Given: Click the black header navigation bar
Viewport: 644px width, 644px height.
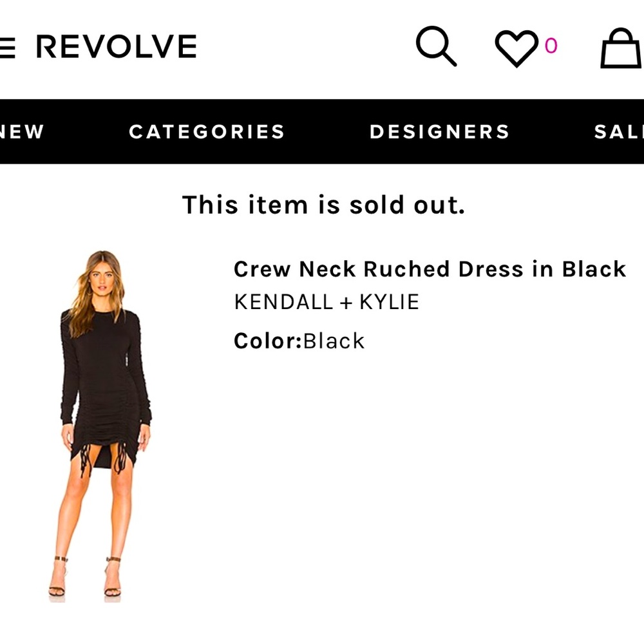Looking at the screenshot, I should [322, 131].
